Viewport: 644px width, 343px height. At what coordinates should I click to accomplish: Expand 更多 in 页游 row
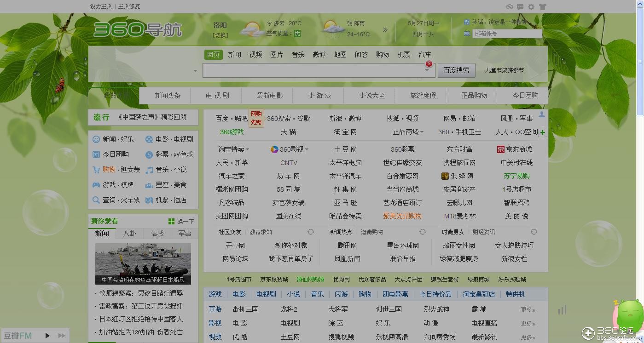pos(528,310)
